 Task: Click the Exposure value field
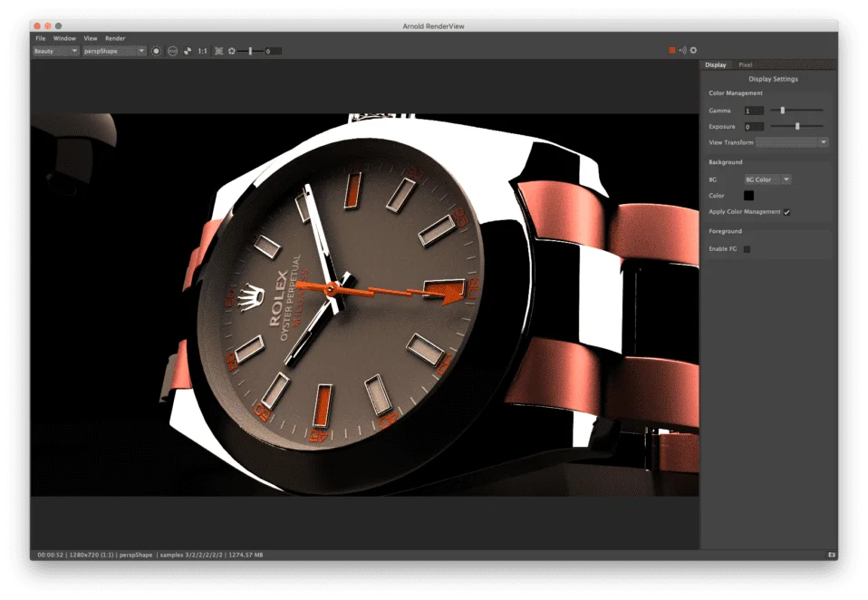(754, 127)
